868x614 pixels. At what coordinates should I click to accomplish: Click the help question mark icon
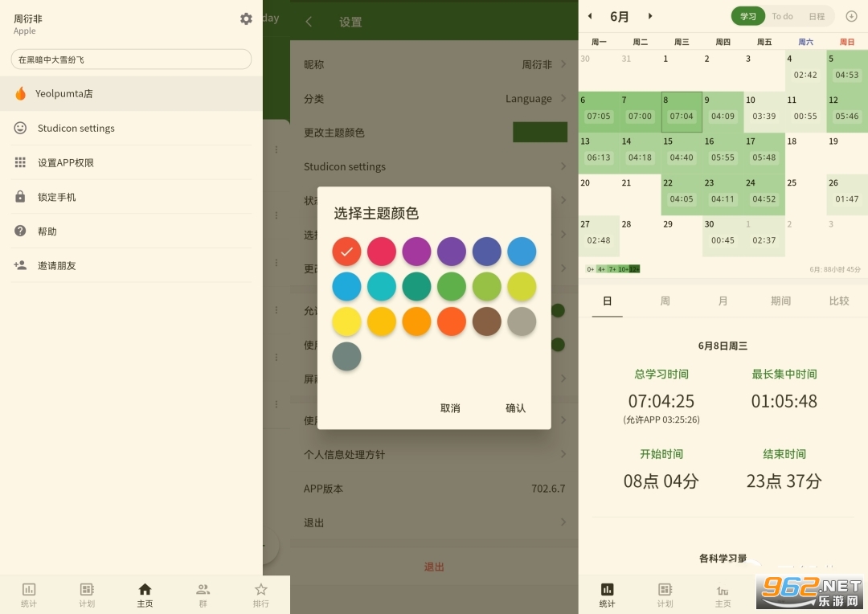[21, 231]
